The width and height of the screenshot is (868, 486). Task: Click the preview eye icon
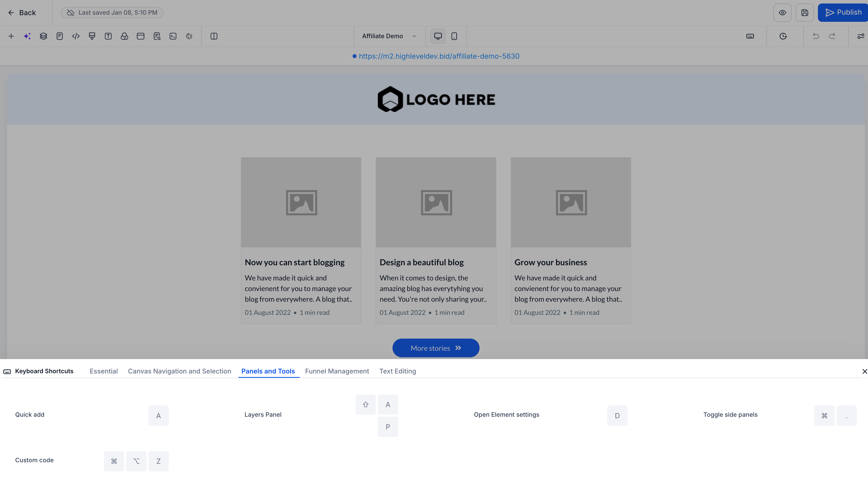point(783,12)
